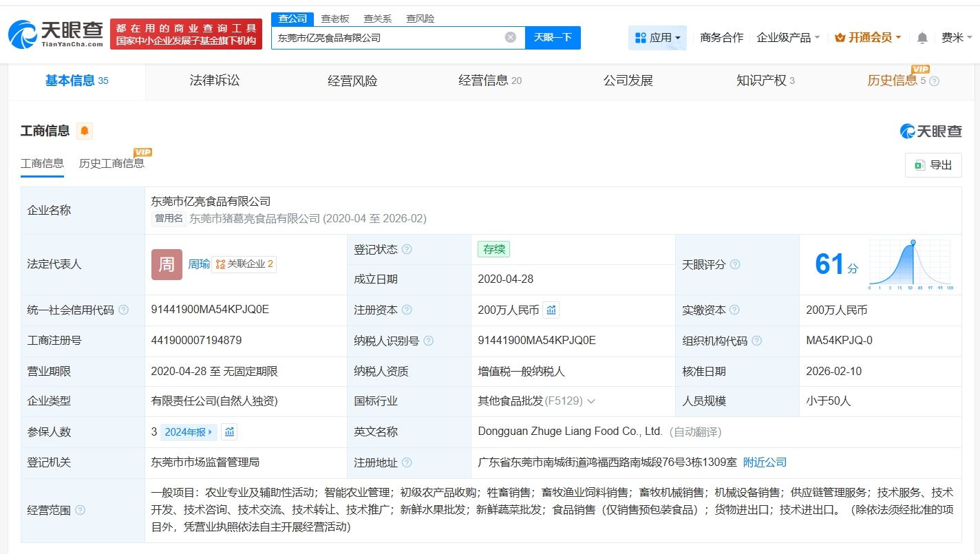Image resolution: width=980 pixels, height=554 pixels.
Task: Switch to the 法律诉讼 tab
Action: click(x=215, y=81)
